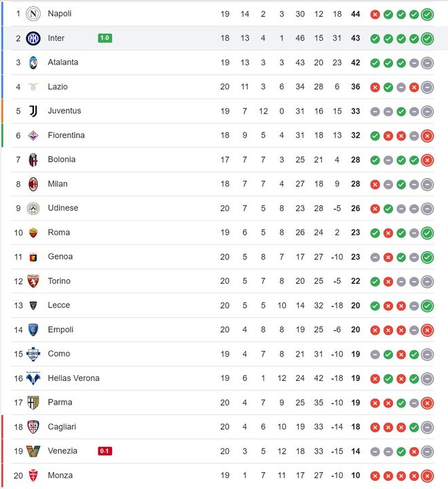Open the Lazio team link

[58, 87]
